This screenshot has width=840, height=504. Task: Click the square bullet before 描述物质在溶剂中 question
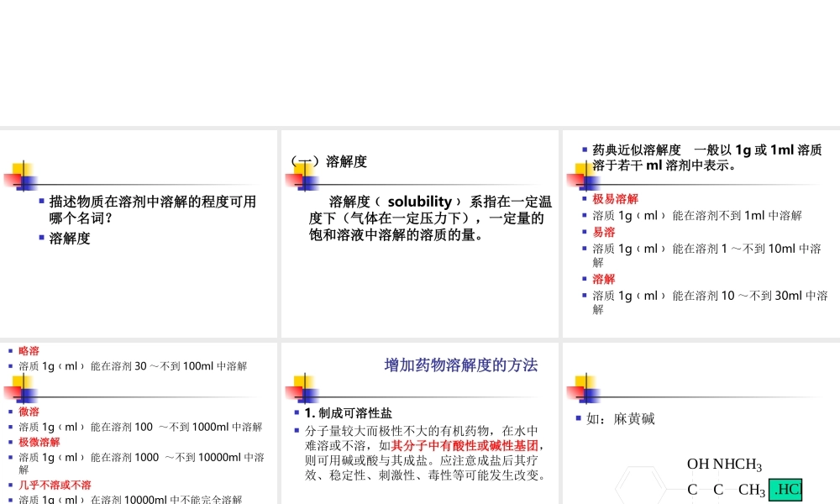41,201
